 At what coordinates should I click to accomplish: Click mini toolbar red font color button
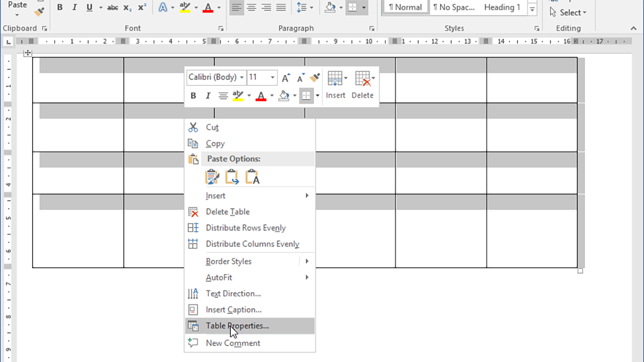coord(261,96)
